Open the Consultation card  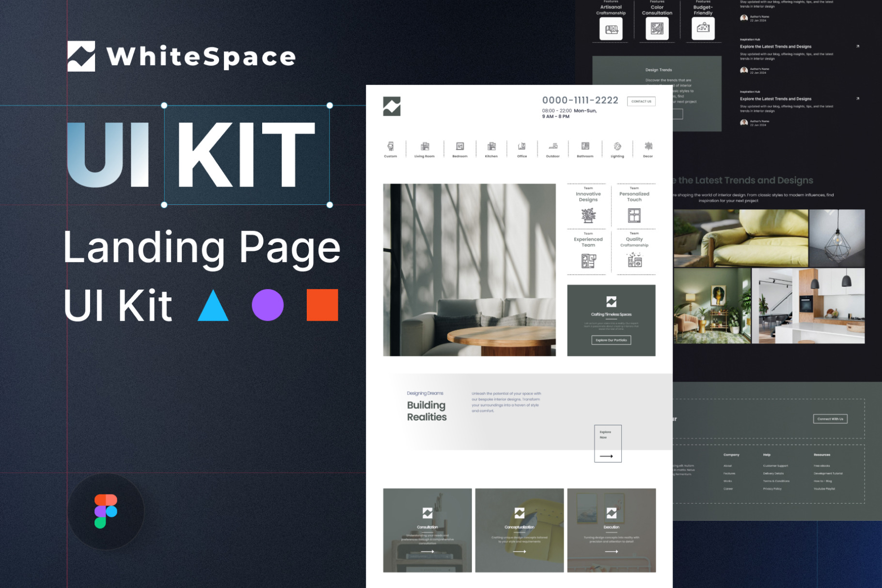pos(427,530)
